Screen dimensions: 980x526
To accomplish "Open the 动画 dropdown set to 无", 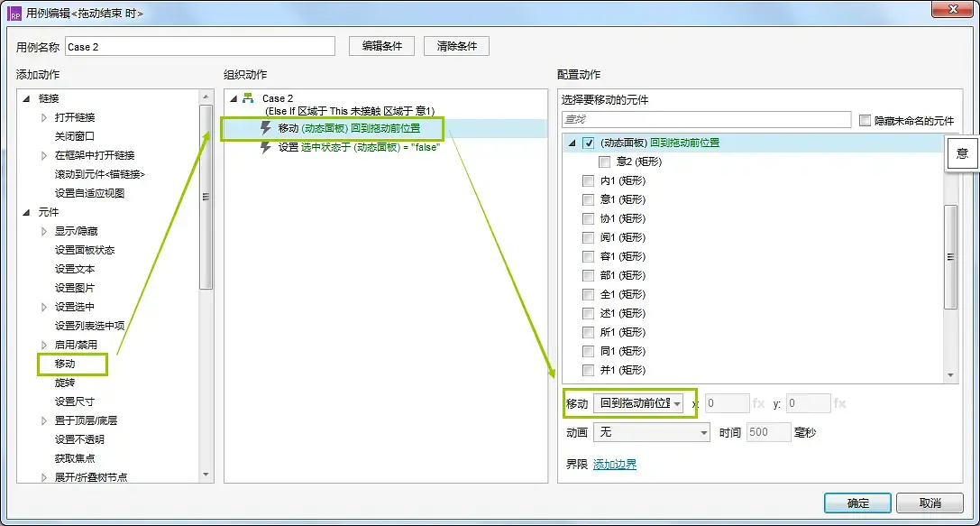I will 652,432.
